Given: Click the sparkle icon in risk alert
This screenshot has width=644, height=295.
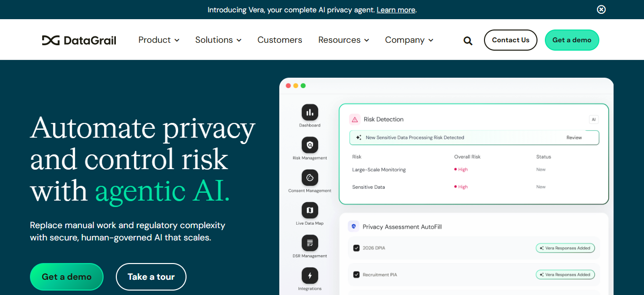Looking at the screenshot, I should [359, 138].
